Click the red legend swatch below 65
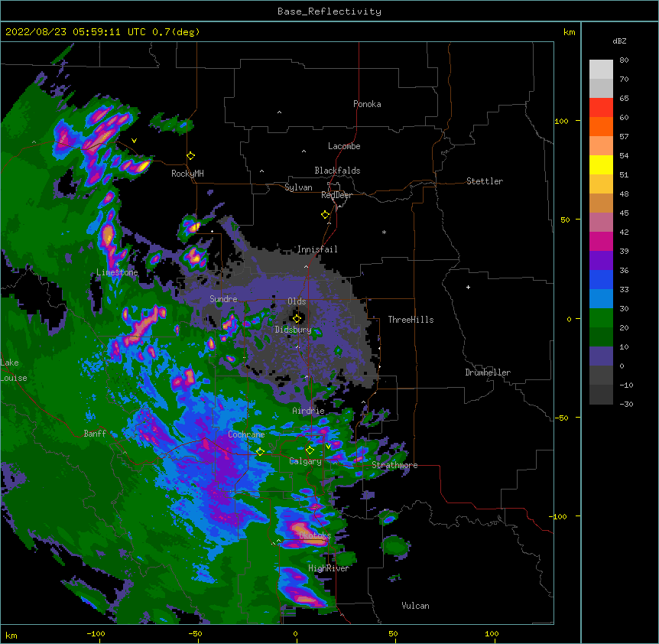659x644 pixels. (x=601, y=107)
